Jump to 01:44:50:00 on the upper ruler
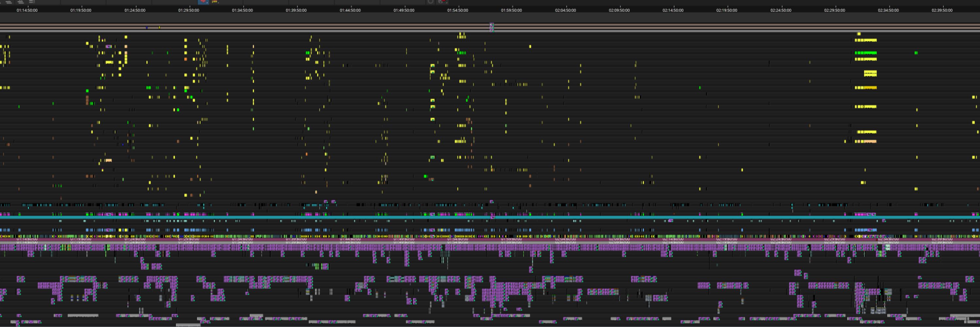The height and width of the screenshot is (327, 980). [x=350, y=10]
